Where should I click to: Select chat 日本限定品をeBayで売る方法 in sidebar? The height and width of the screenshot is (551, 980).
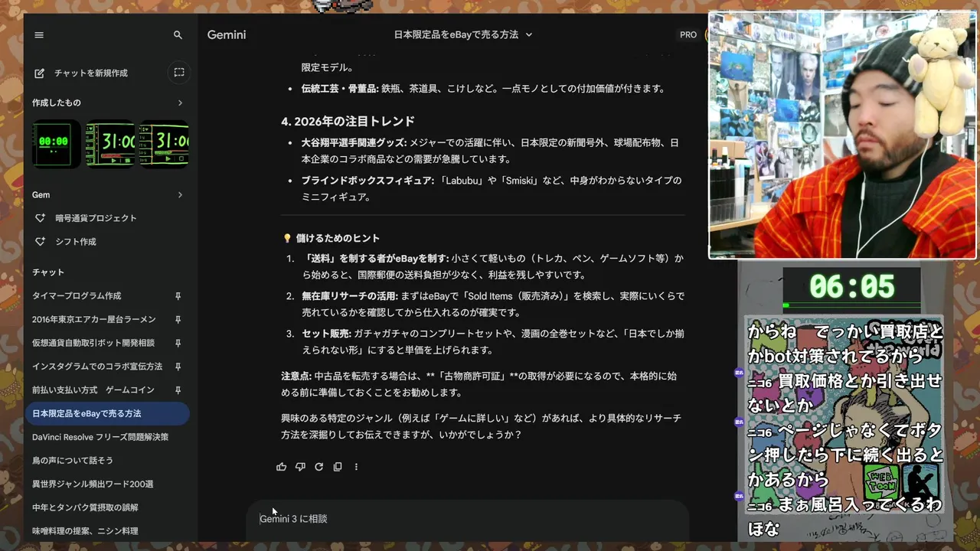107,414
